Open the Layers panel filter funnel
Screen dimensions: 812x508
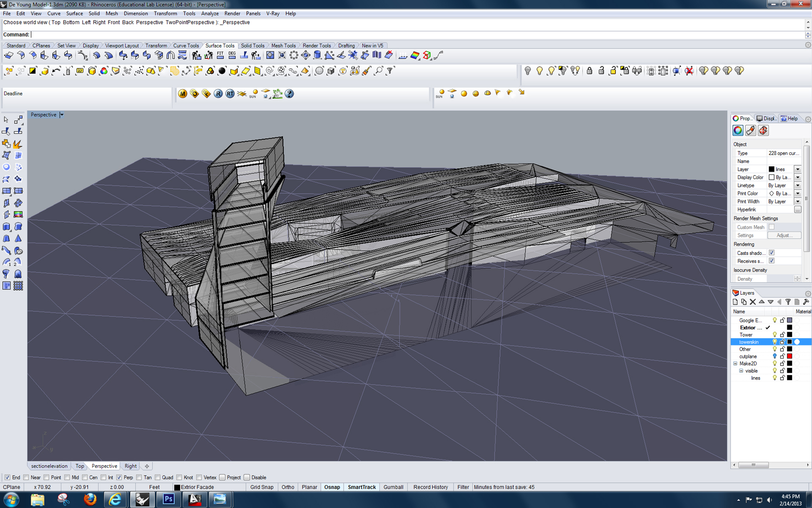(788, 302)
